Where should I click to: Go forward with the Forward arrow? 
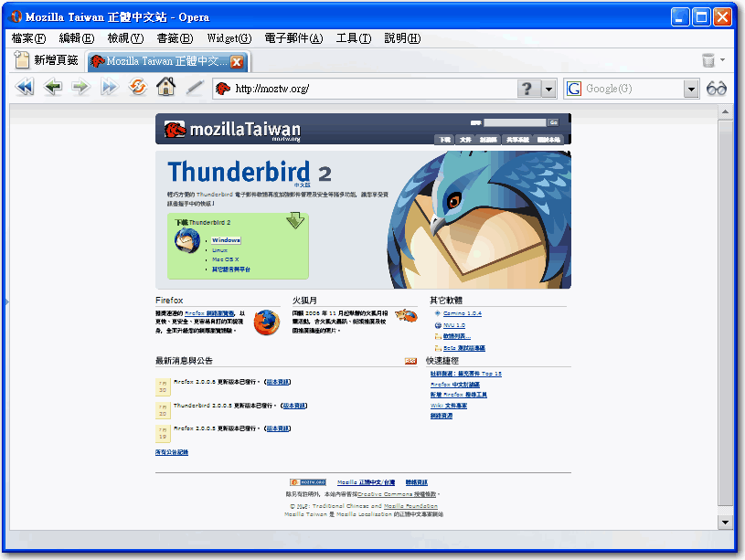pos(80,88)
